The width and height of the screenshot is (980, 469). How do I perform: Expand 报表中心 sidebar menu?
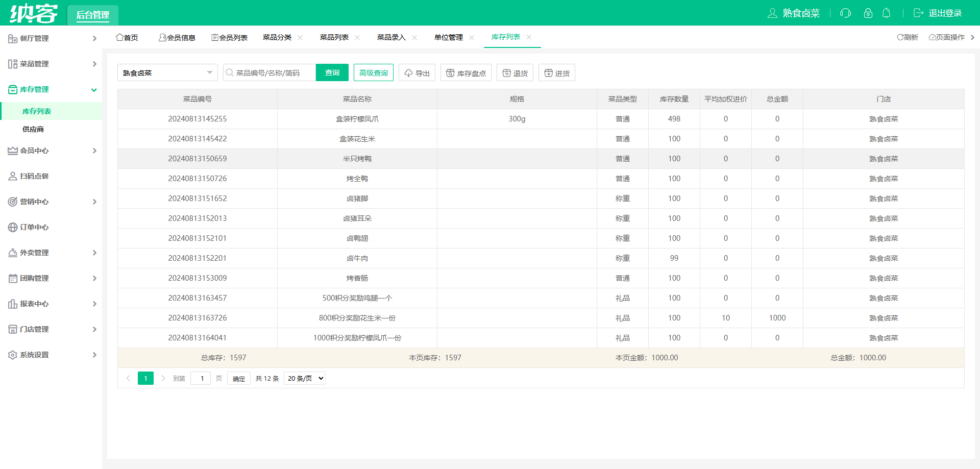pos(51,304)
